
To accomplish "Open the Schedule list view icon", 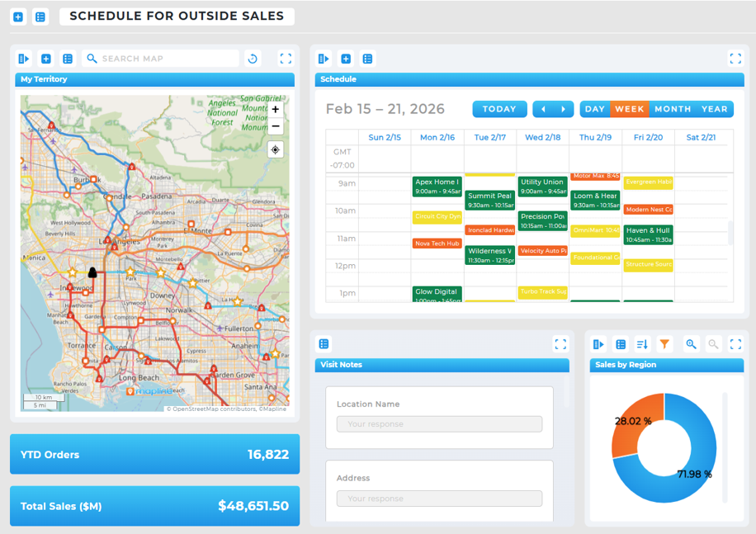I will point(367,59).
